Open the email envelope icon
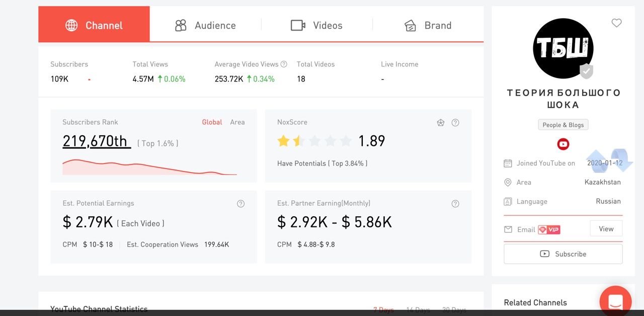 click(x=509, y=229)
